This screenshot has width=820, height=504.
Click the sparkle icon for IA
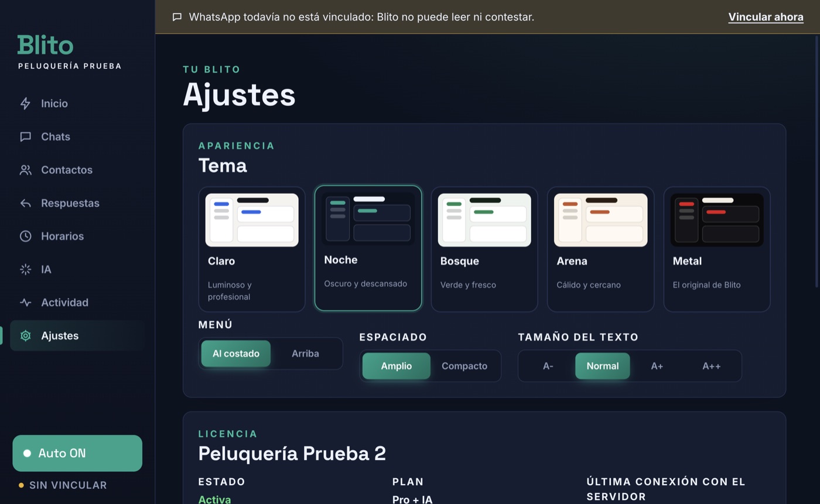click(25, 269)
